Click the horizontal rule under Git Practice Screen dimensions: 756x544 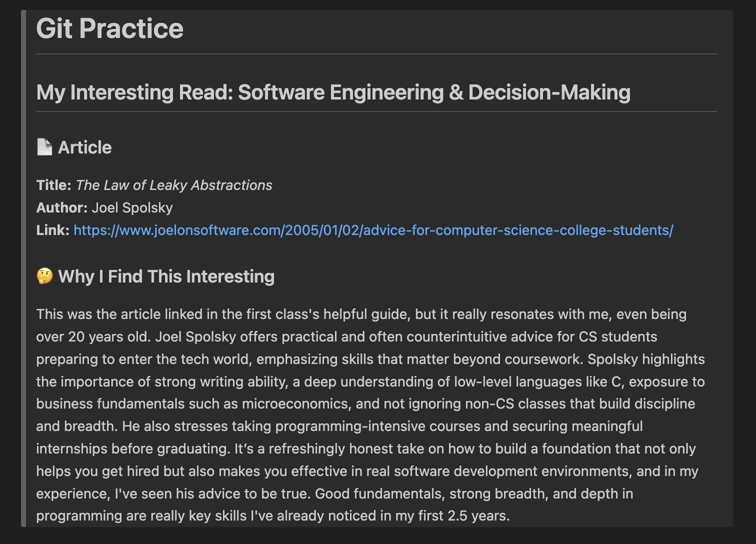click(376, 53)
